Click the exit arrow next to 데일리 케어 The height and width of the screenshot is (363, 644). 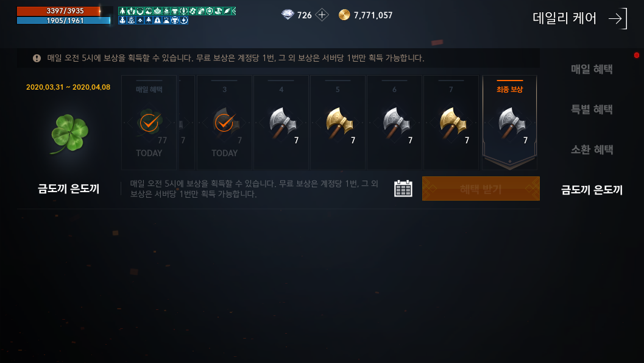coord(618,18)
